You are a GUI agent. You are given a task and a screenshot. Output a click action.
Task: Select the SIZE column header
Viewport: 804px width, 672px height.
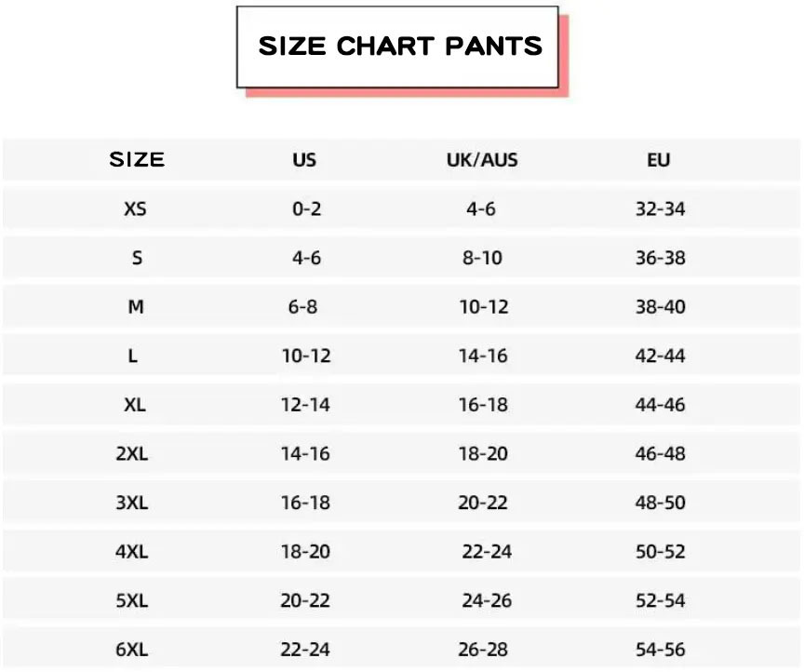pos(137,160)
